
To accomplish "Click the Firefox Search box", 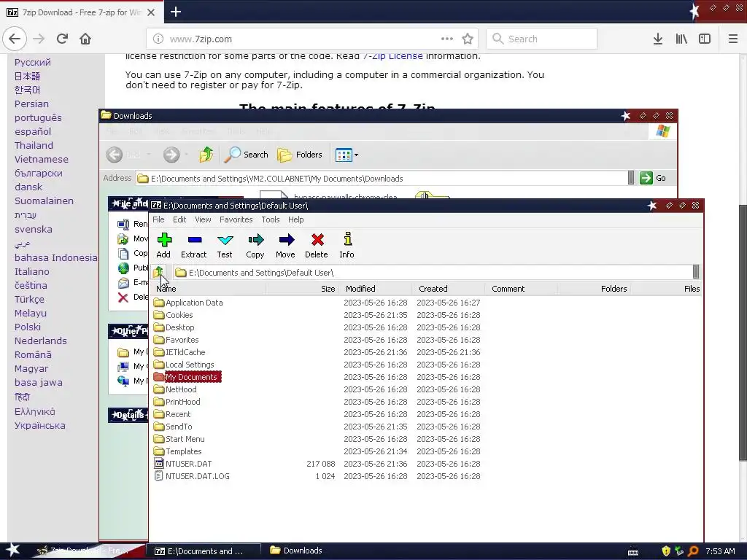I will [542, 39].
